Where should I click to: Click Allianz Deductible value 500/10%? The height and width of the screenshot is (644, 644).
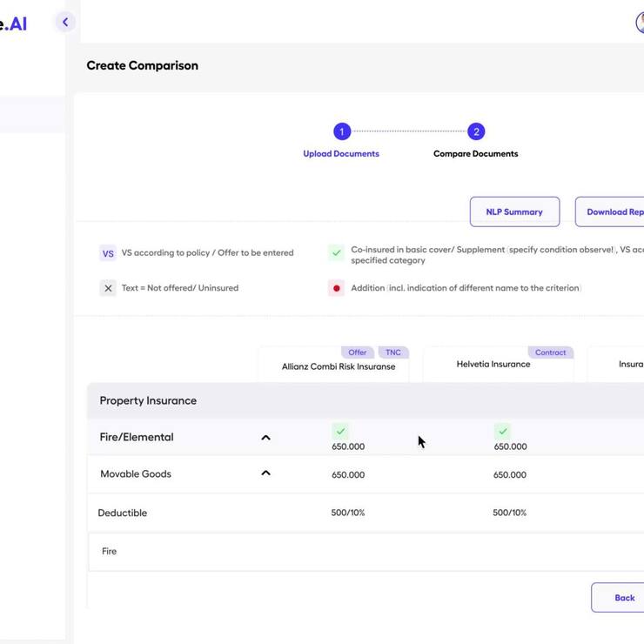click(348, 513)
